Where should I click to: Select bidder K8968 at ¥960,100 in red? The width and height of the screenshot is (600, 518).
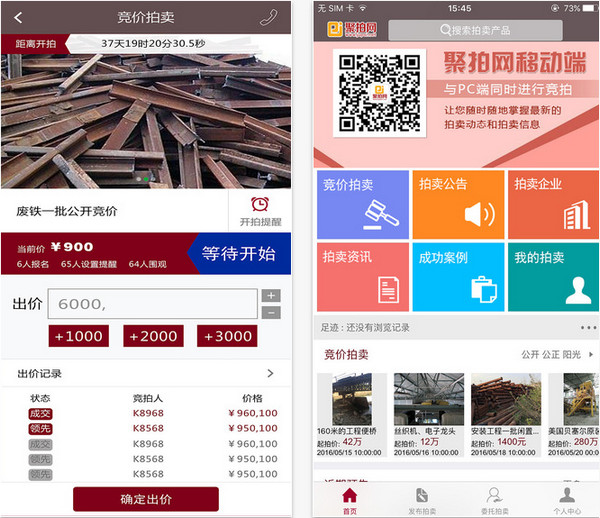tap(148, 413)
